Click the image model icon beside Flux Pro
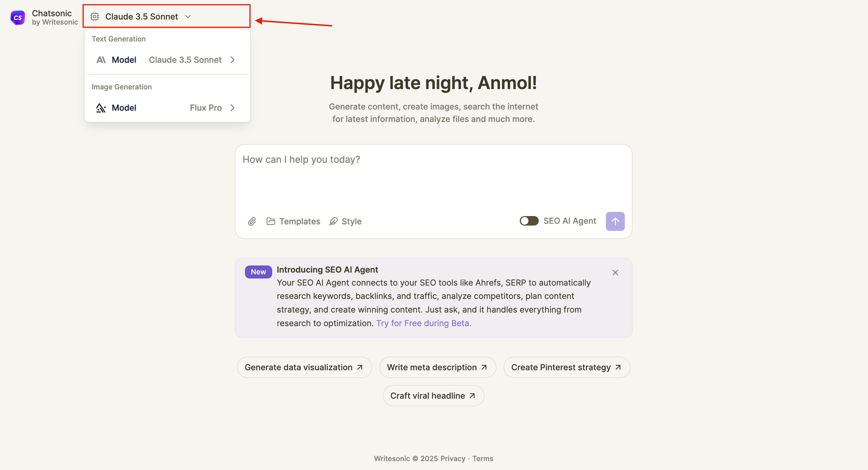Image resolution: width=868 pixels, height=470 pixels. tap(101, 108)
